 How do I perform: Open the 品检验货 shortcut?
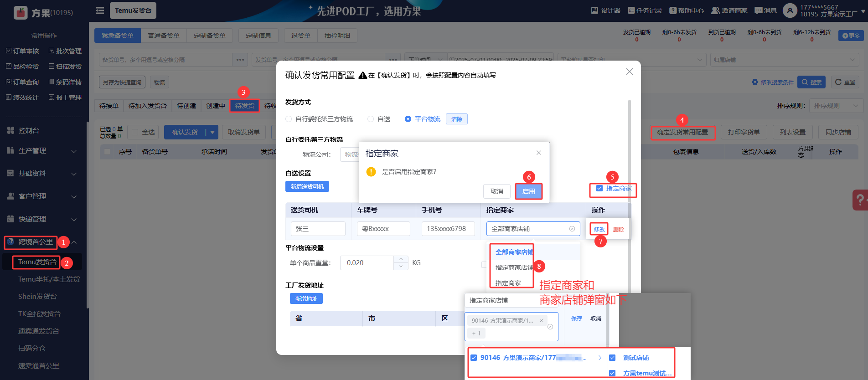[x=22, y=67]
